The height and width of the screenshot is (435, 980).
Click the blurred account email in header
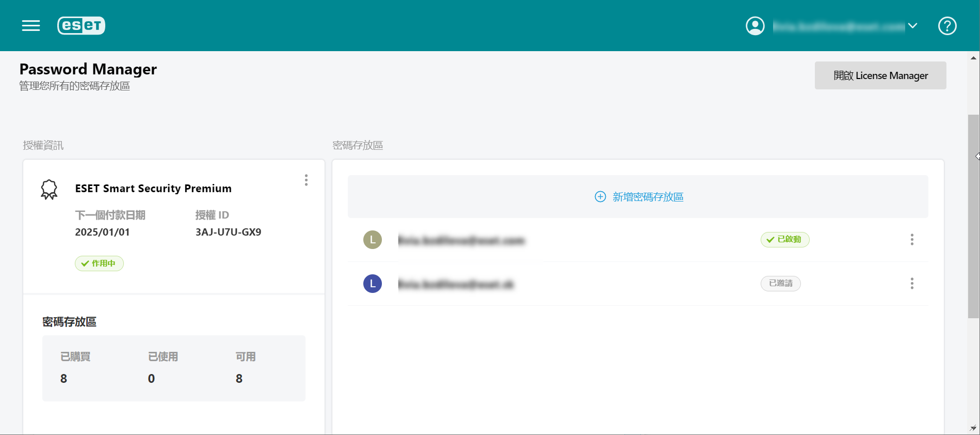[839, 26]
